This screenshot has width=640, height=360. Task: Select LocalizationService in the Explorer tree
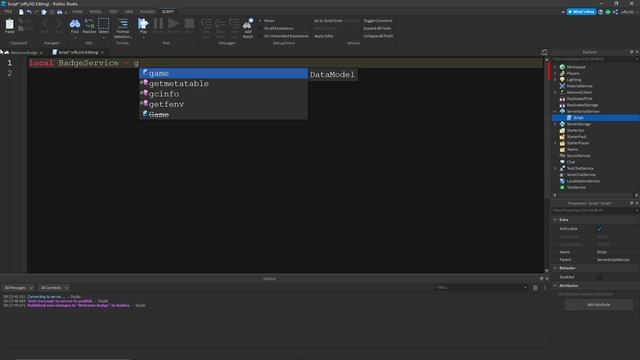coord(583,181)
